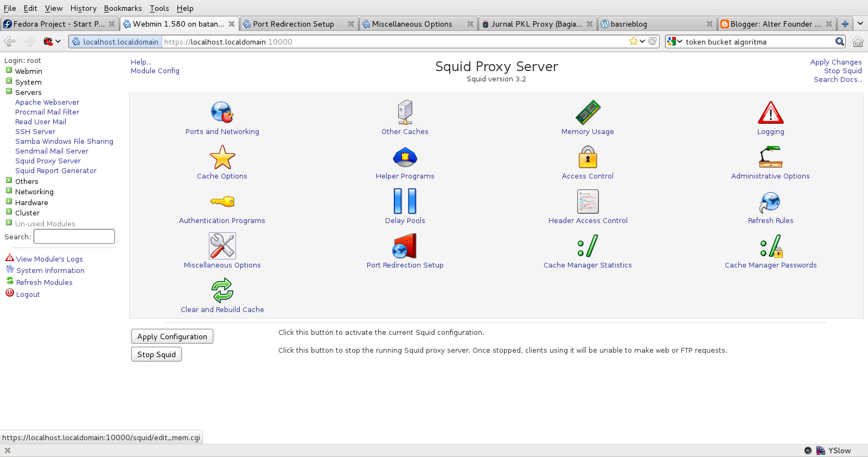Open the Administrative Options desk lamp icon
The width and height of the screenshot is (868, 457).
(770, 157)
